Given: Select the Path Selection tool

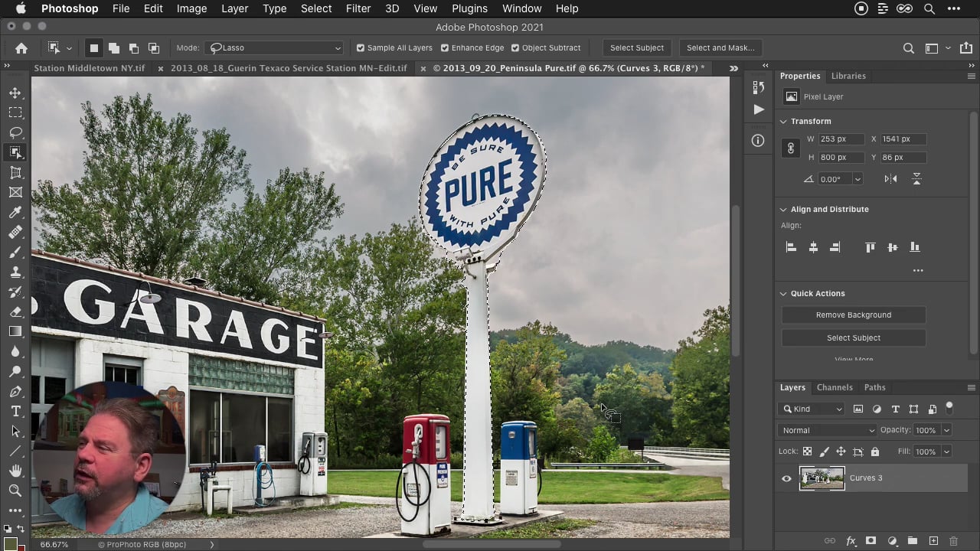Looking at the screenshot, I should [x=15, y=432].
